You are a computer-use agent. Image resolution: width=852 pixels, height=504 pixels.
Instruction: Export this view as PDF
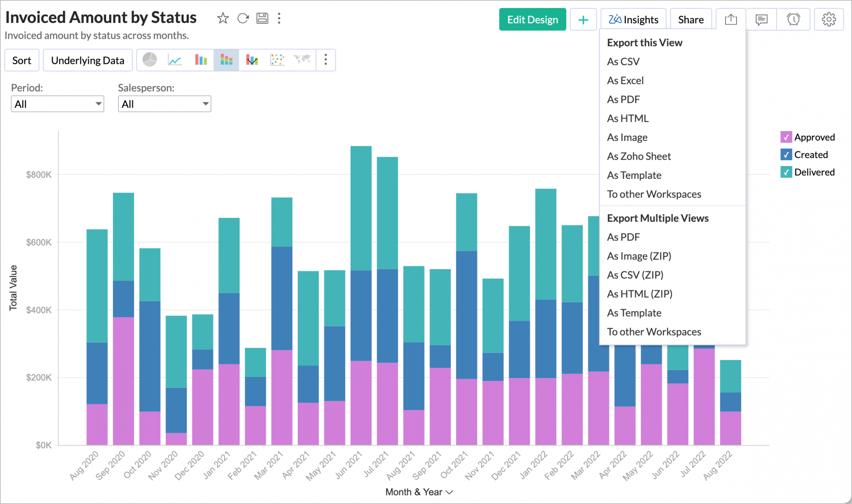[623, 99]
